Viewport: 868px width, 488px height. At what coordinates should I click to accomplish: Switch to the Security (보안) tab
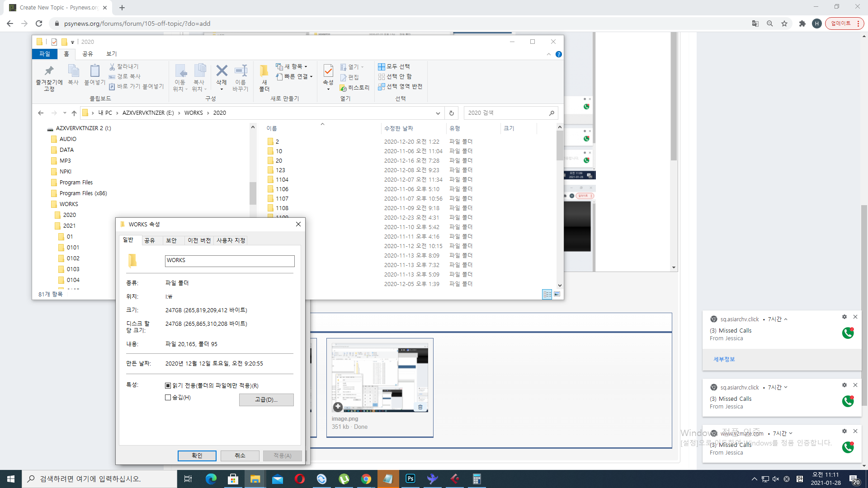(171, 240)
